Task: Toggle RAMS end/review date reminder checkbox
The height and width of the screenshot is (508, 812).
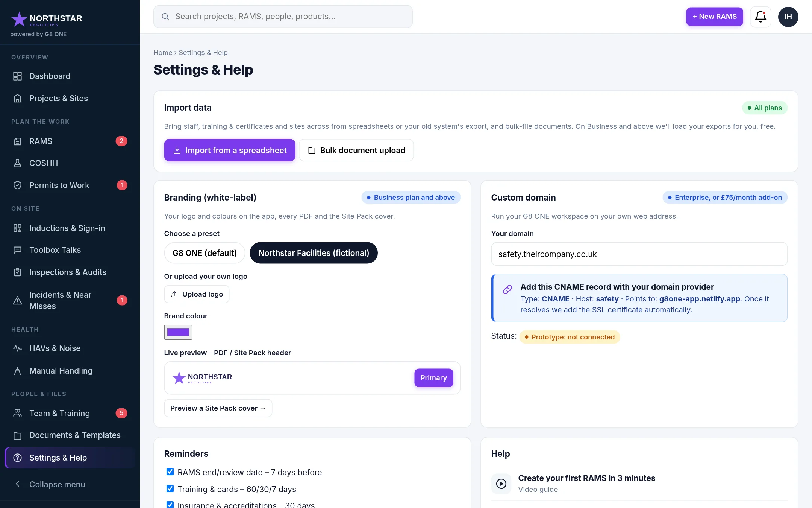Action: [x=170, y=471]
